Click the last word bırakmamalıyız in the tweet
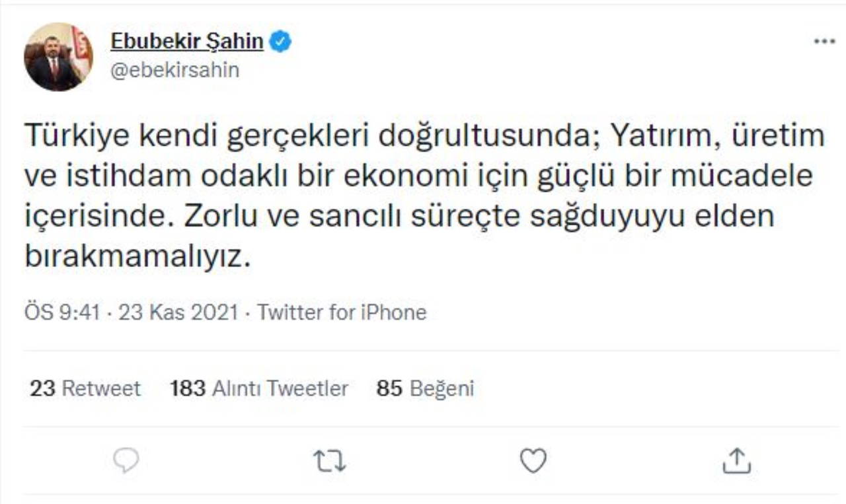 point(139,258)
